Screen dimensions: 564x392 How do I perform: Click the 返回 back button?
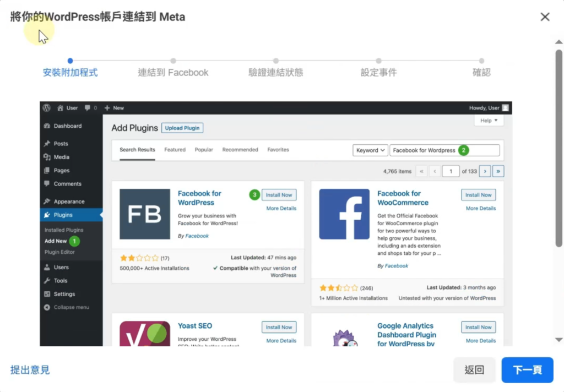474,370
